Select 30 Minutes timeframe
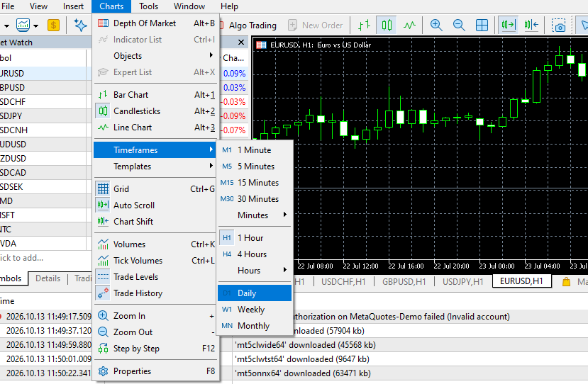The height and width of the screenshot is (384, 588). click(x=255, y=199)
